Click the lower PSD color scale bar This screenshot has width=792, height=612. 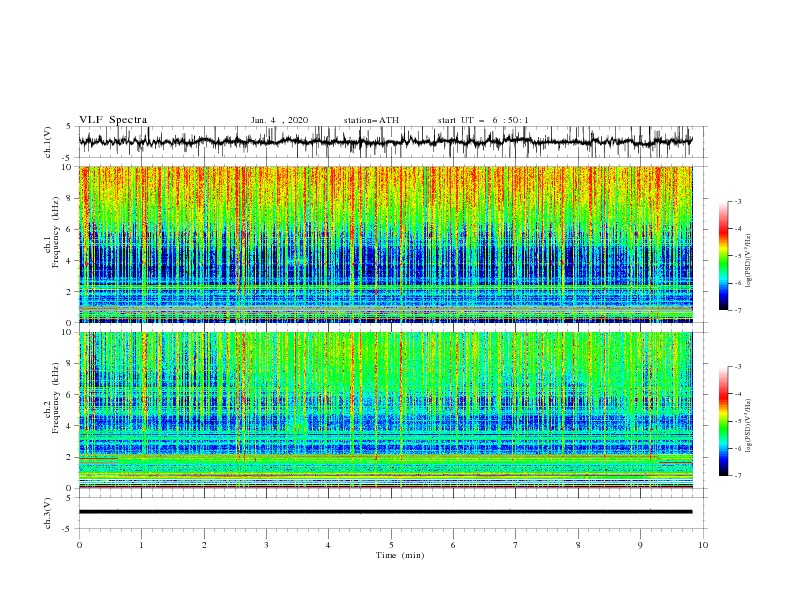(x=723, y=421)
